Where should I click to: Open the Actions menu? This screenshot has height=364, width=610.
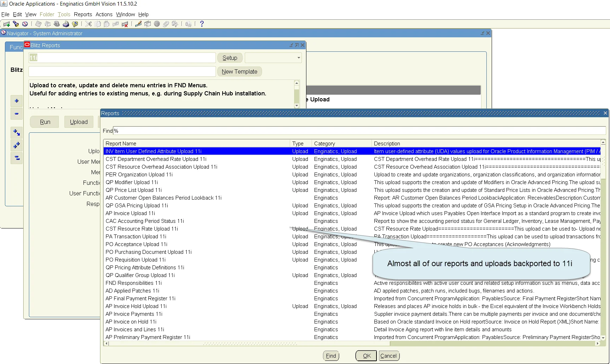(104, 14)
